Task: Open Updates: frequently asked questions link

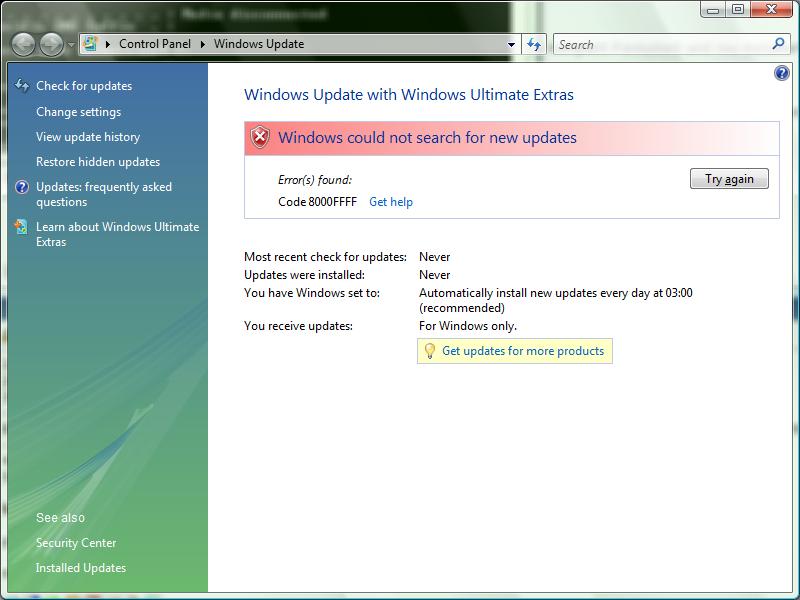Action: [104, 194]
